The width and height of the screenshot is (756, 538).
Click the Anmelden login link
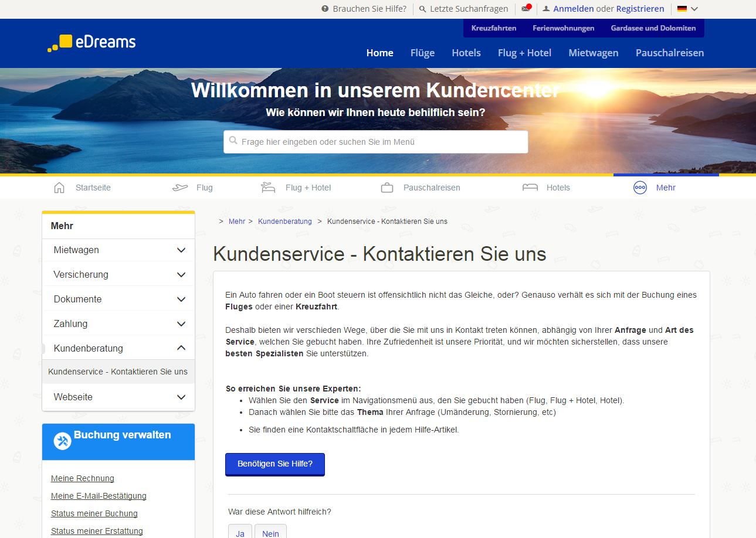click(573, 9)
